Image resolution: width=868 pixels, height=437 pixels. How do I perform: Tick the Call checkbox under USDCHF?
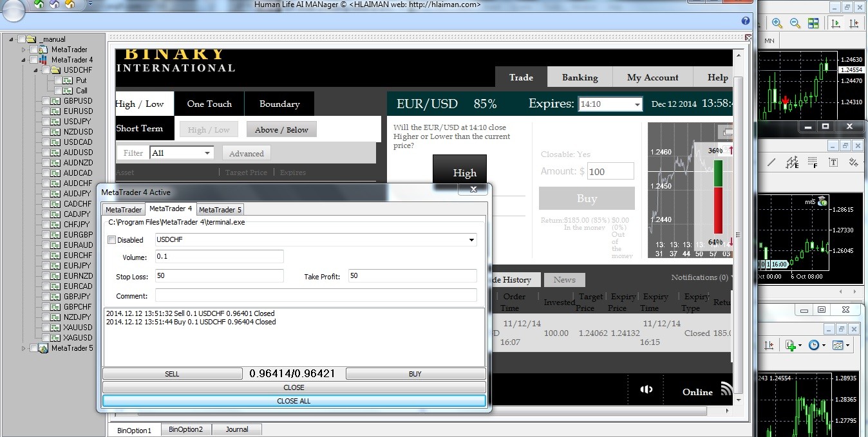(x=58, y=91)
